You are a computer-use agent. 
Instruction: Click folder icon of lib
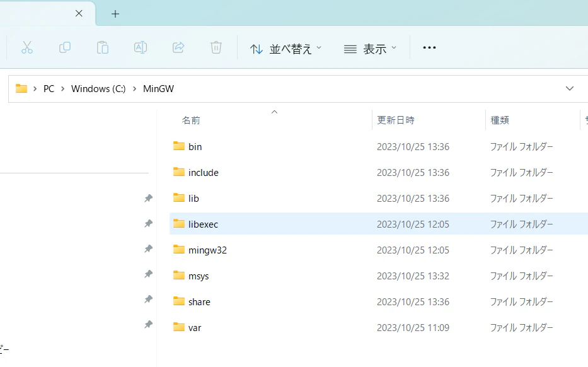pos(179,198)
